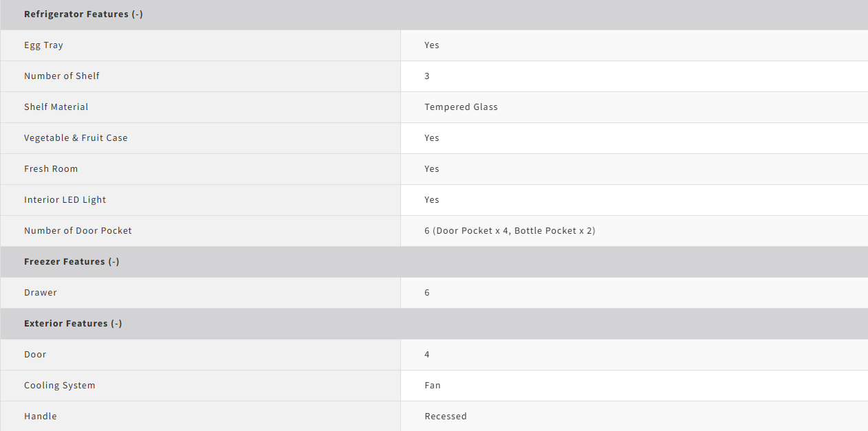The height and width of the screenshot is (431, 868).
Task: Click the Shelf Material label
Action: tap(56, 107)
